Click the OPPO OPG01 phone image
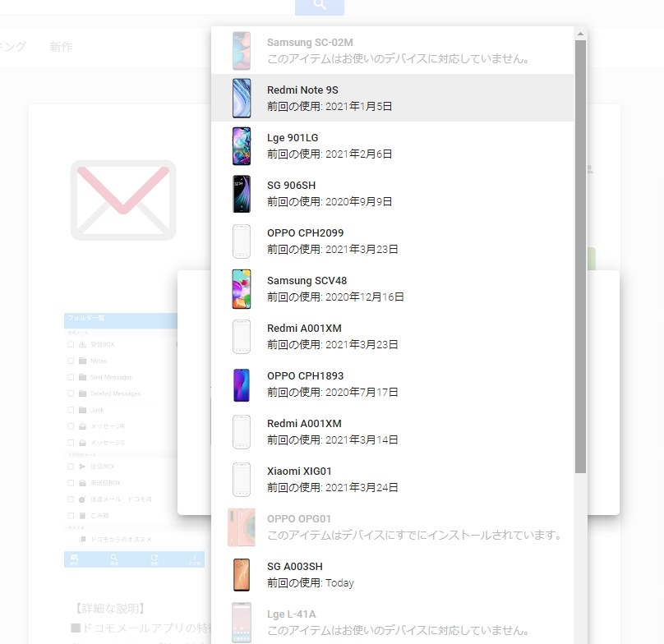Screen dimensions: 664x644 [242, 527]
